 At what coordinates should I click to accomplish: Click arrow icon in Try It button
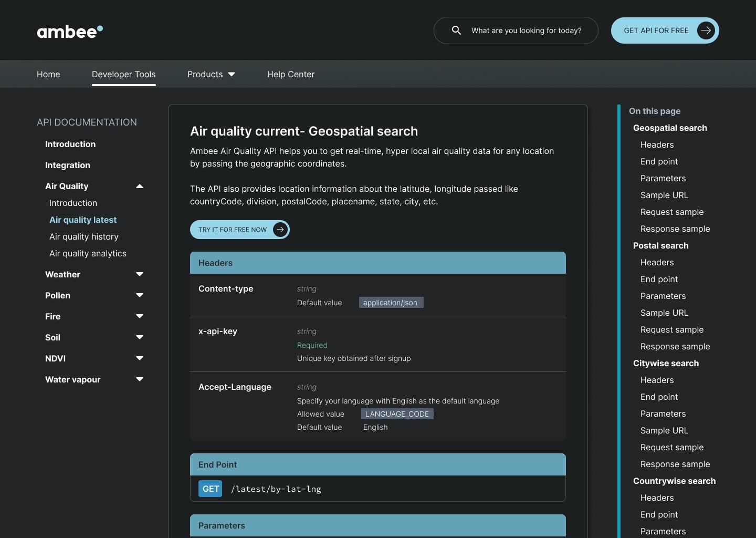pyautogui.click(x=280, y=230)
